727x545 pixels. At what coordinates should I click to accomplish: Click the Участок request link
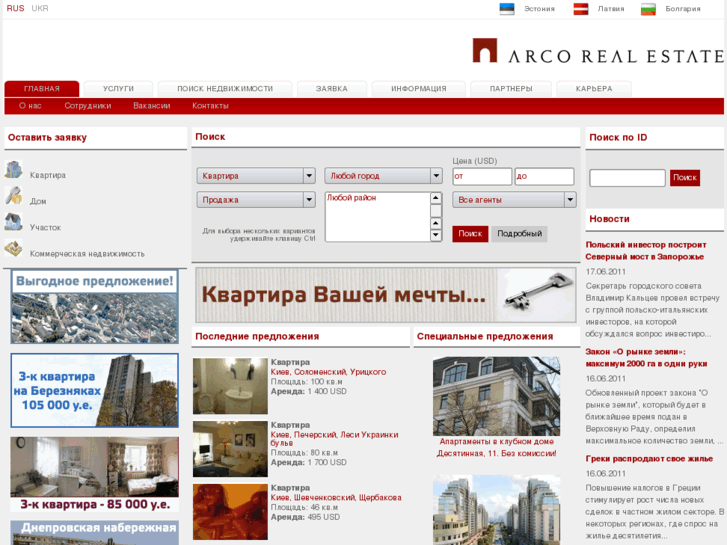[45, 228]
